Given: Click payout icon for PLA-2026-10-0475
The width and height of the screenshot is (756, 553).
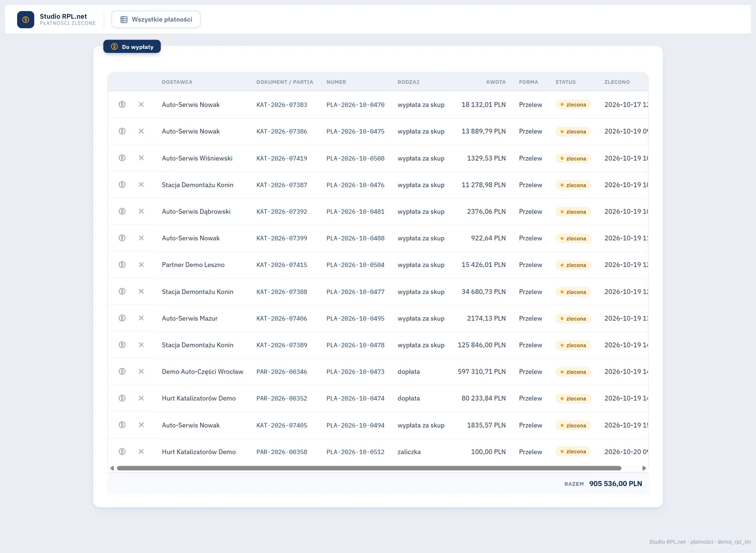Looking at the screenshot, I should click(122, 131).
